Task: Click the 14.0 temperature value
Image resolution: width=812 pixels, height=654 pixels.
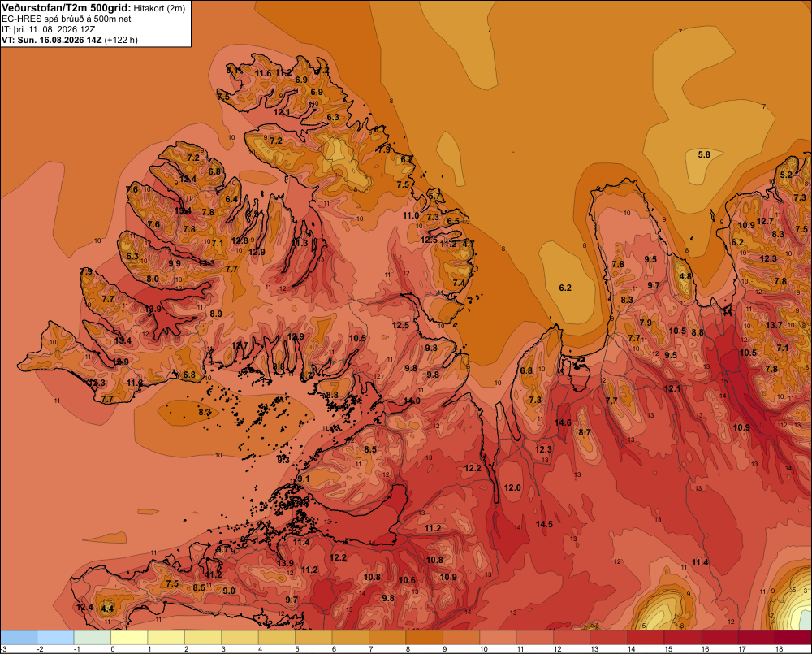Action: tap(412, 401)
